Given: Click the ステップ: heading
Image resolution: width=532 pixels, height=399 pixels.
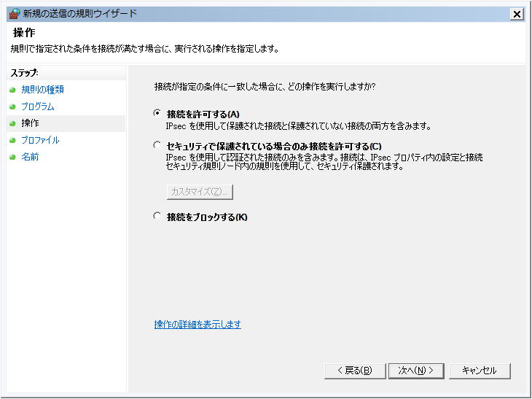Looking at the screenshot, I should click(x=25, y=73).
